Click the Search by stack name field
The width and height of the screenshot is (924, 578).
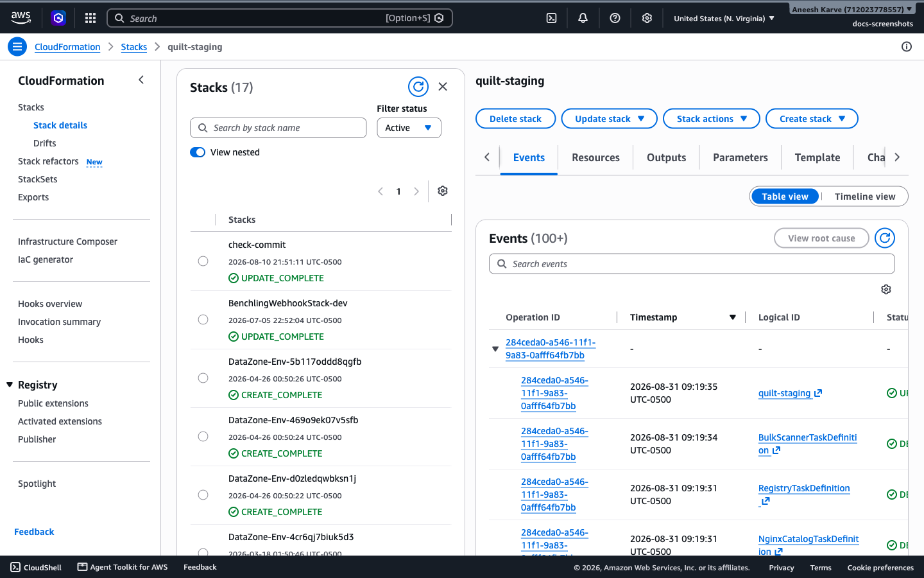278,128
